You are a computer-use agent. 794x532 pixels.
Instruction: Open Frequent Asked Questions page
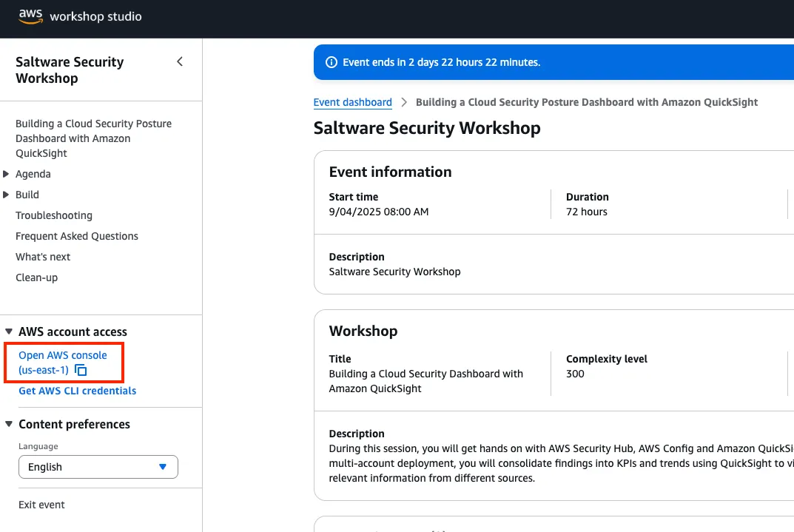click(77, 236)
